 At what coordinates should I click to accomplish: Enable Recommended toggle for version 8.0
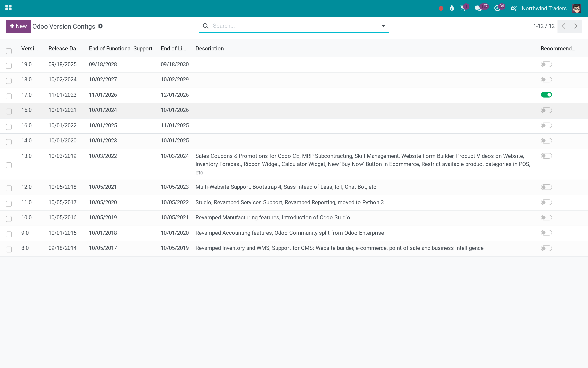tap(546, 248)
